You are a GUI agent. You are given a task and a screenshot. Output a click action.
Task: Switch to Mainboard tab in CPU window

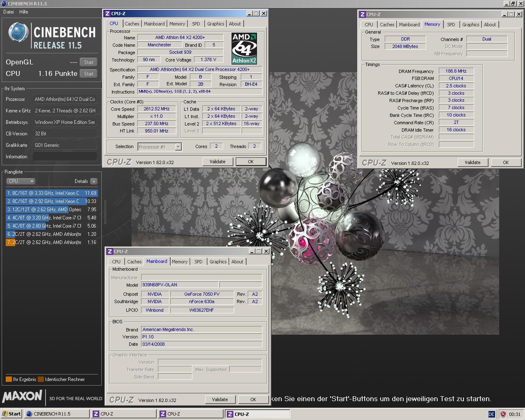[x=154, y=24]
